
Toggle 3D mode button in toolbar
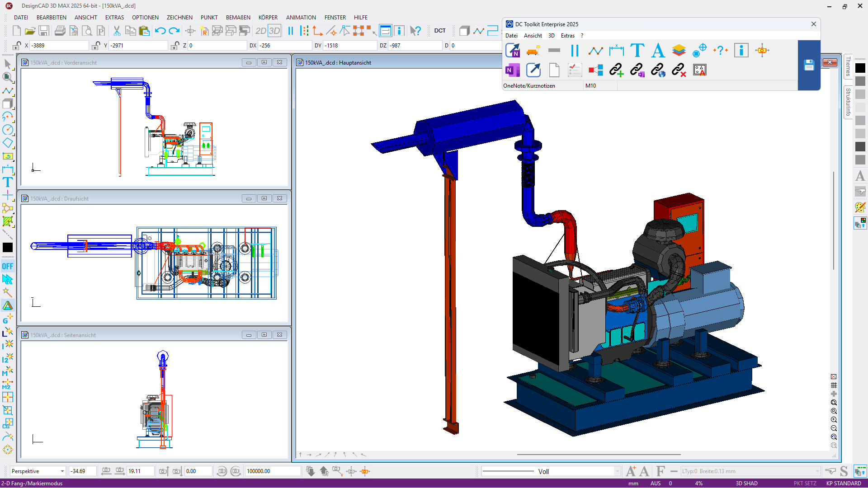[274, 31]
